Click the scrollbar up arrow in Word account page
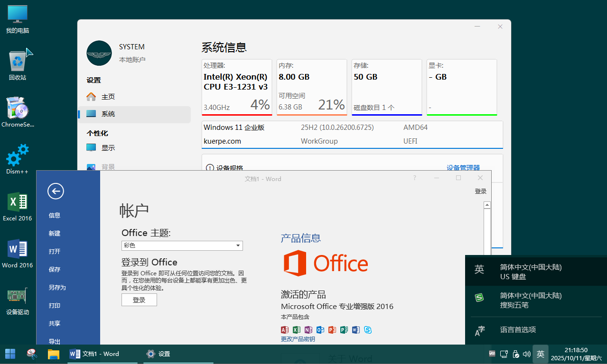 (487, 205)
